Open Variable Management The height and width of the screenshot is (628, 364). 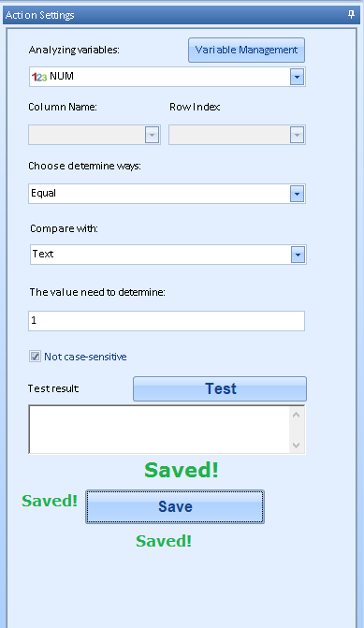click(x=246, y=50)
